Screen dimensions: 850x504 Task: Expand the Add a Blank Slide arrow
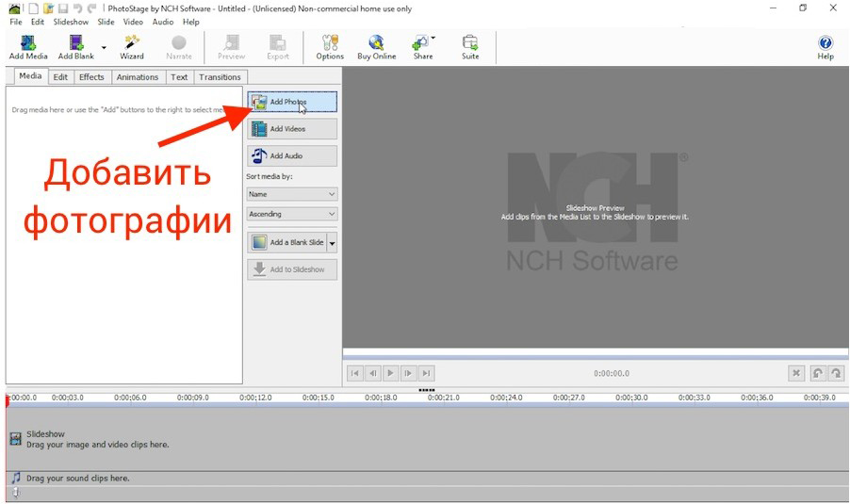333,243
